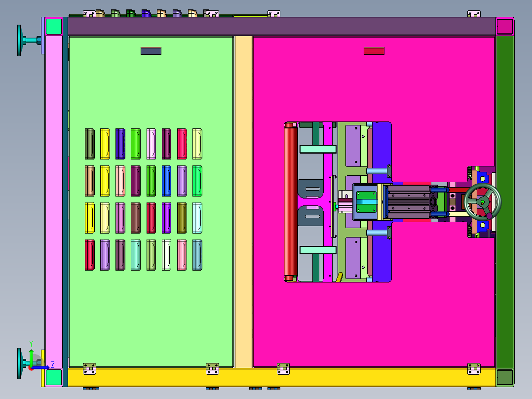Click the green block inside the blue housing
Viewport: 532px width, 399px height.
coord(366,201)
